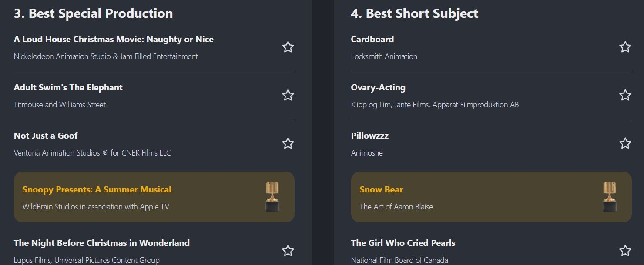Click the Best Special Production heading

pyautogui.click(x=93, y=13)
